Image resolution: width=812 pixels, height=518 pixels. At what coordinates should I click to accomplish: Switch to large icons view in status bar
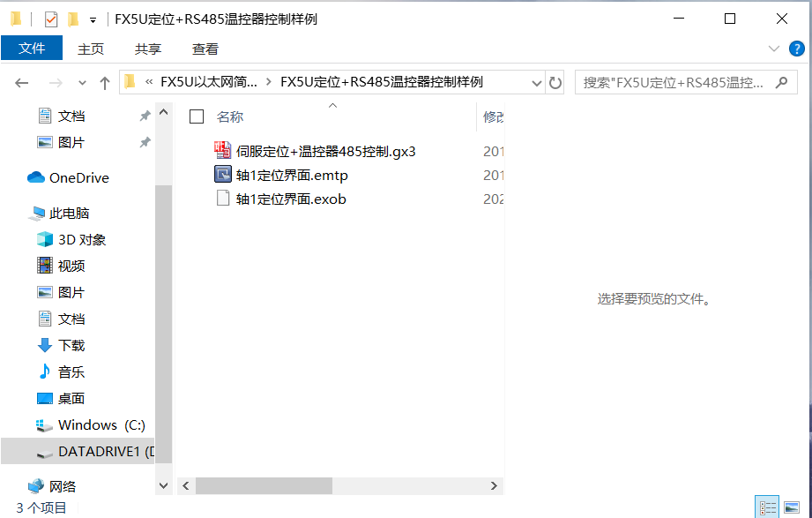pyautogui.click(x=792, y=507)
